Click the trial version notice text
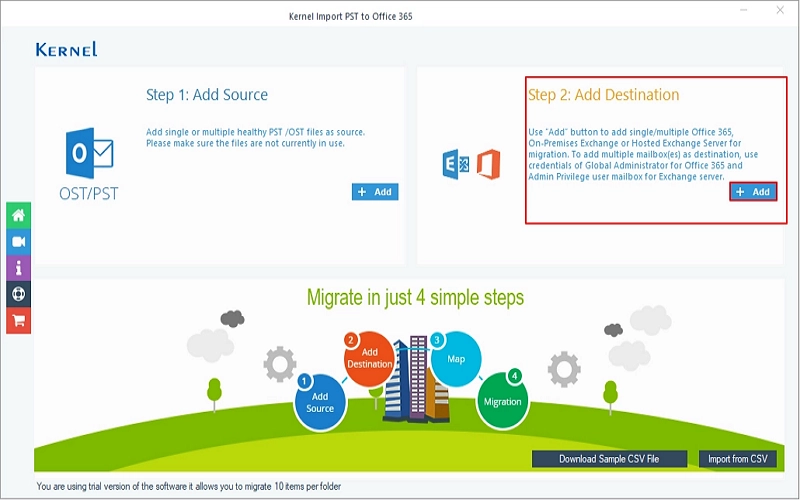 tap(189, 486)
